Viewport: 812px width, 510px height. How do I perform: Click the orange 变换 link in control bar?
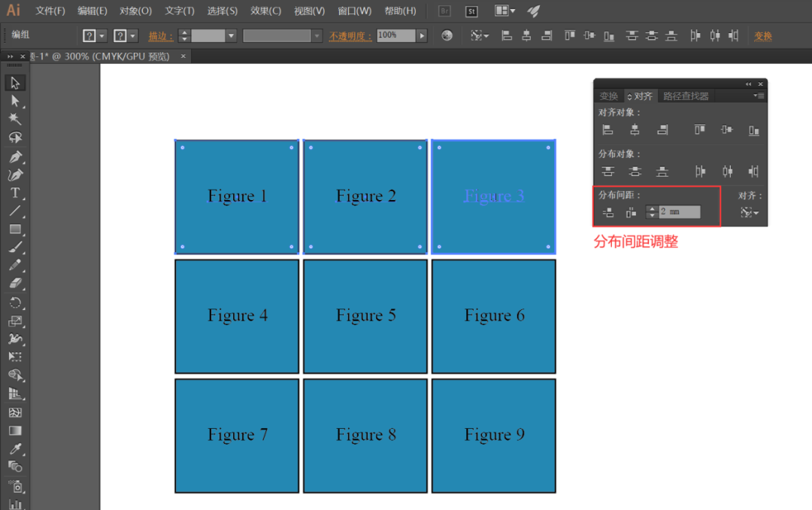(x=763, y=36)
